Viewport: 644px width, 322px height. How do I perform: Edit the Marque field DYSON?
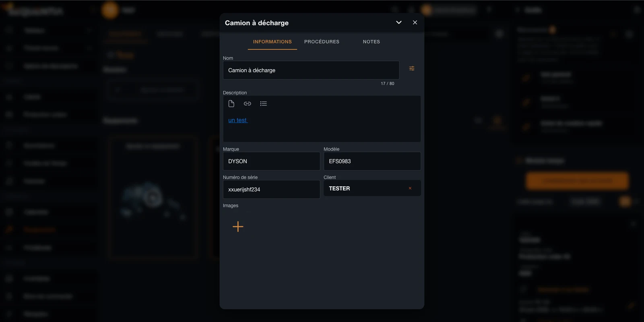(272, 161)
